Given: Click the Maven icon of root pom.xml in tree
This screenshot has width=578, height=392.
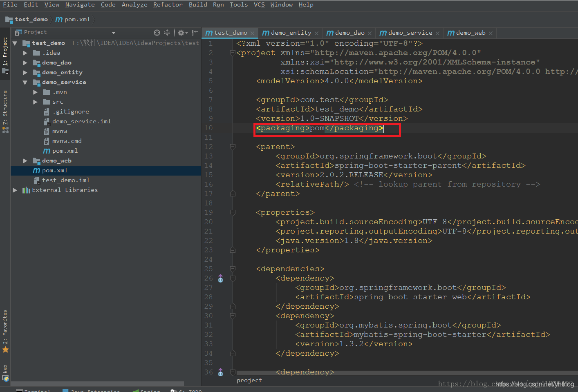Looking at the screenshot, I should tap(36, 171).
